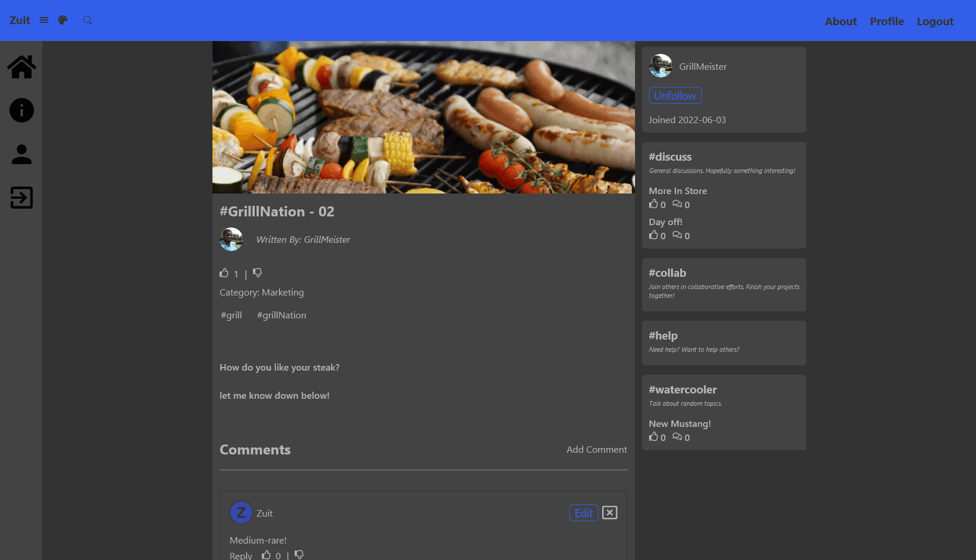The image size is (976, 560).
Task: Dislike the #GrillNation post with thumbs down
Action: click(257, 273)
